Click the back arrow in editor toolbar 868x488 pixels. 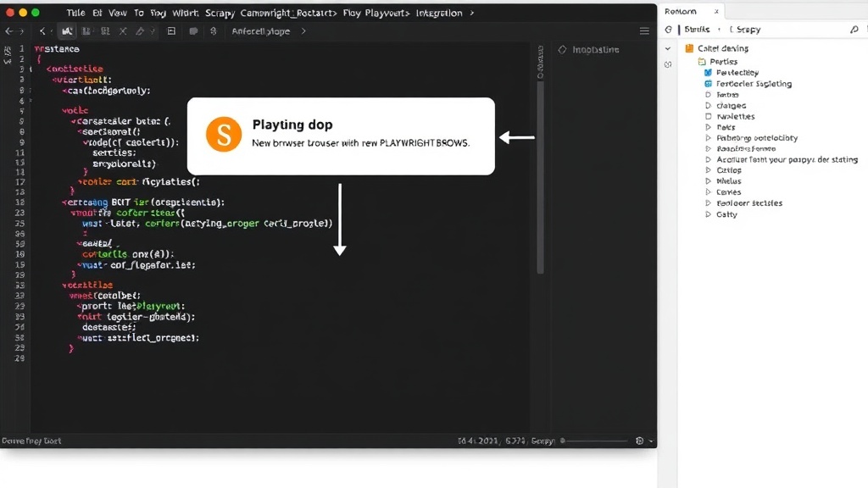tap(8, 31)
